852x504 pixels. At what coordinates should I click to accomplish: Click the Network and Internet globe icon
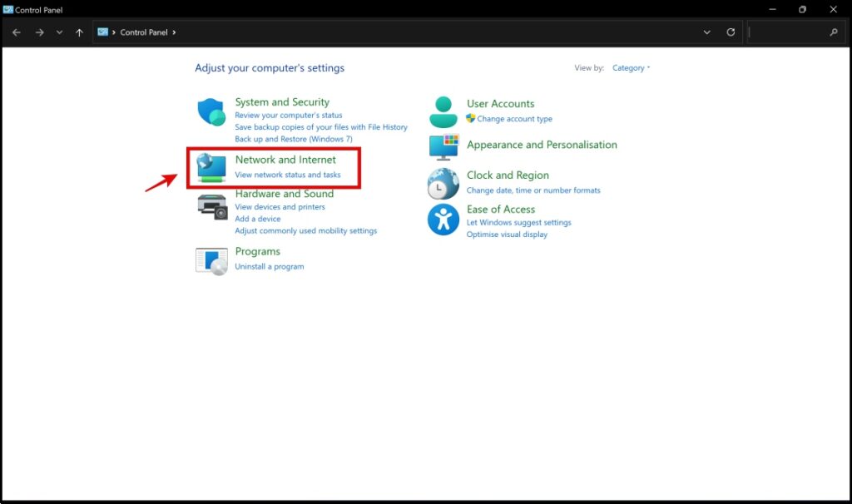point(211,167)
